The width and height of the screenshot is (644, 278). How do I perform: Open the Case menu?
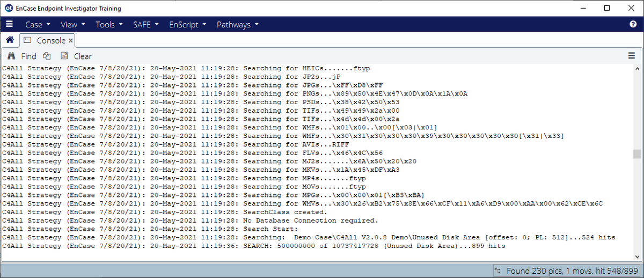tap(38, 24)
